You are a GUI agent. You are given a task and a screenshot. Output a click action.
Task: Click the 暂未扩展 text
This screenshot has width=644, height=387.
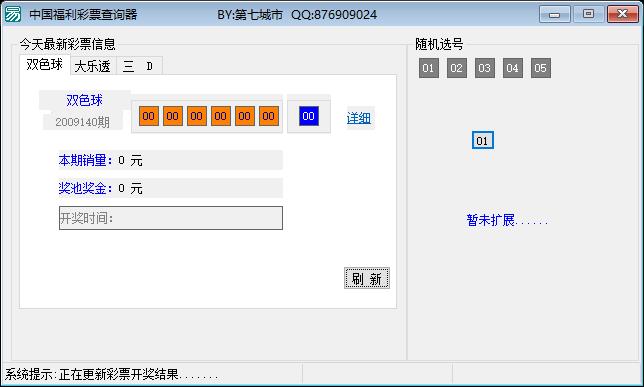click(x=507, y=221)
